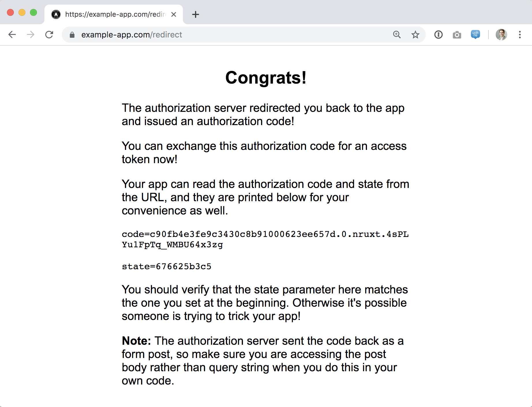
Task: Click the Congrats! heading
Action: pyautogui.click(x=266, y=78)
